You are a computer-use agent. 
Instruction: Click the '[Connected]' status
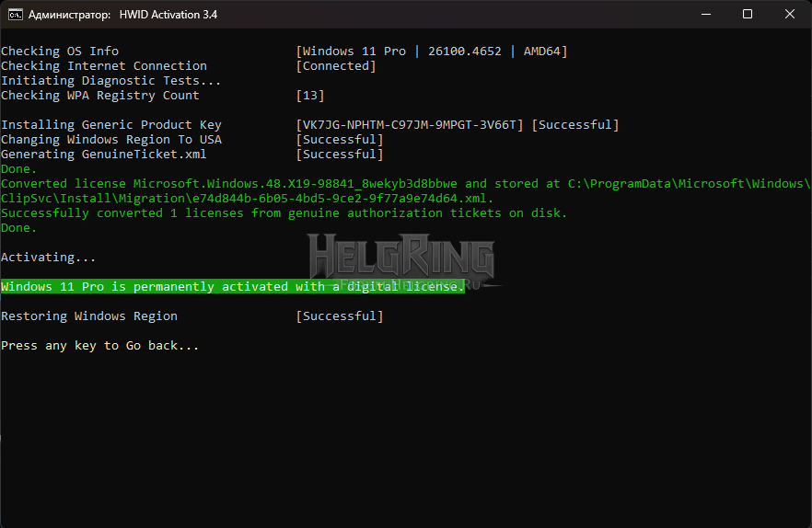[335, 66]
